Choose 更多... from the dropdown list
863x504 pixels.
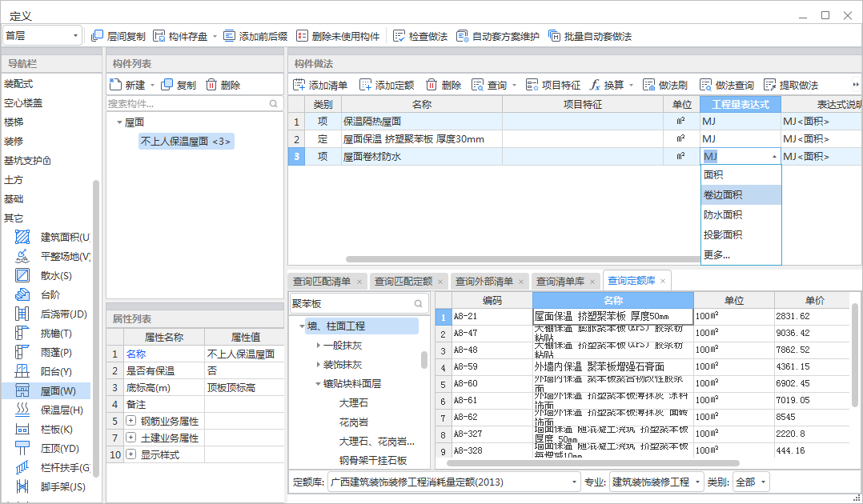coord(741,254)
